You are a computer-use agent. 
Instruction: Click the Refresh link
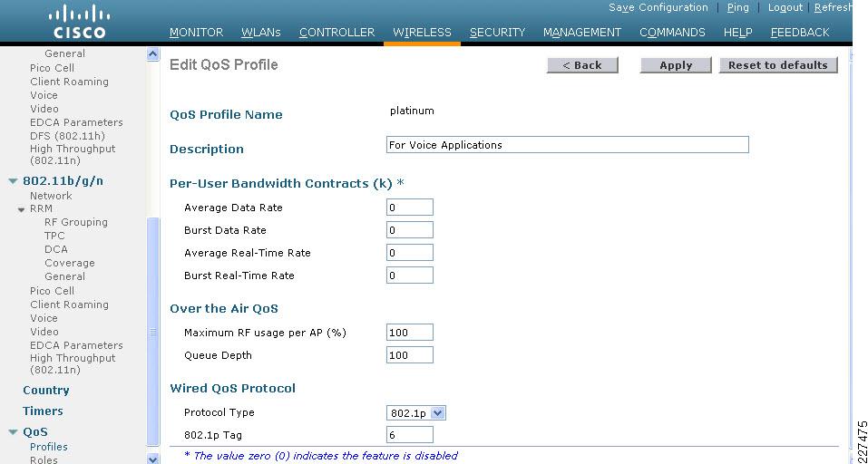[834, 8]
